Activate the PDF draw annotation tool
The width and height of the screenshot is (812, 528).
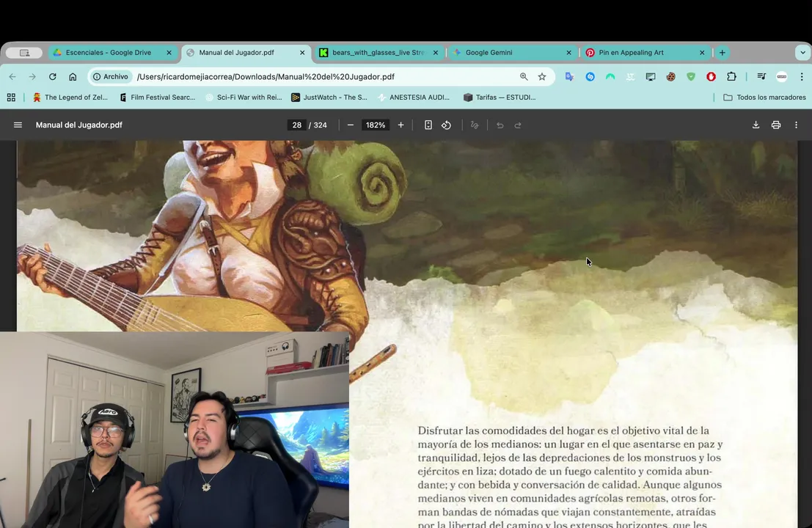pyautogui.click(x=475, y=125)
